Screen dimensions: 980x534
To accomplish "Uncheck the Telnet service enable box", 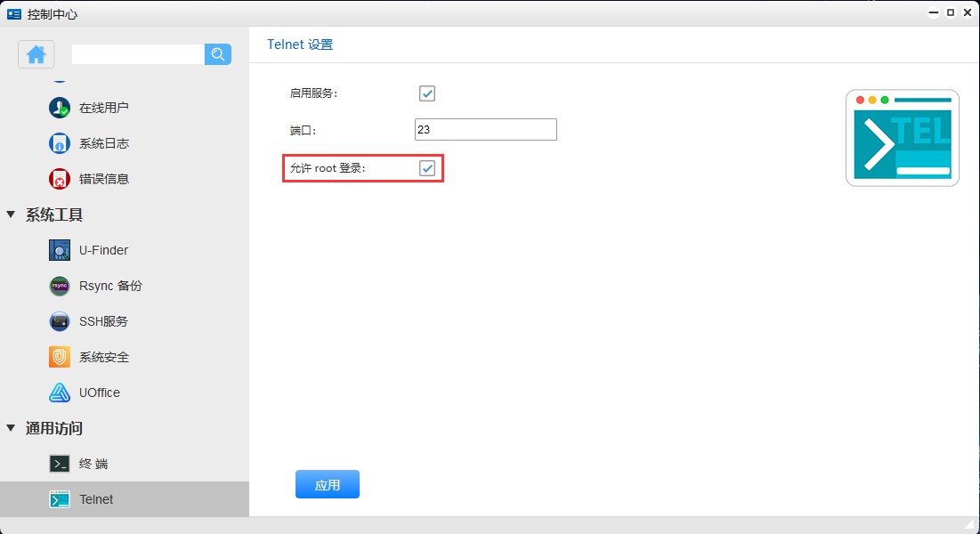I will pyautogui.click(x=426, y=93).
